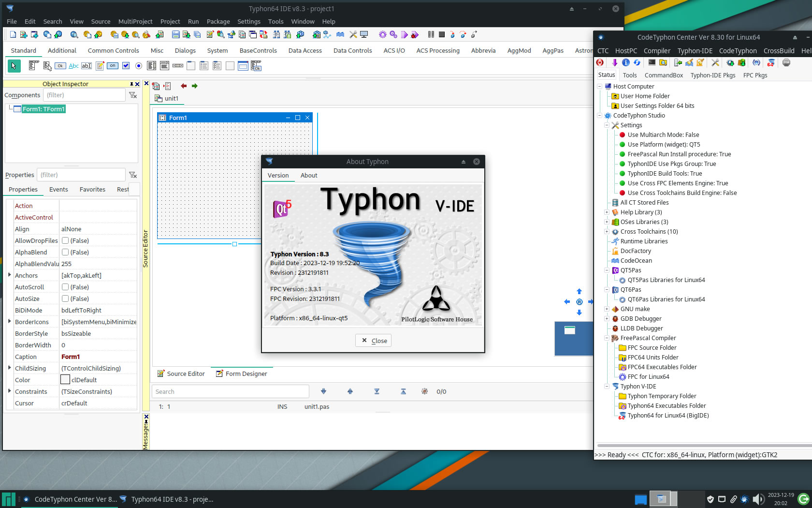Open the Package menu in Typhon IDE
Viewport: 812px width, 508px height.
point(218,21)
